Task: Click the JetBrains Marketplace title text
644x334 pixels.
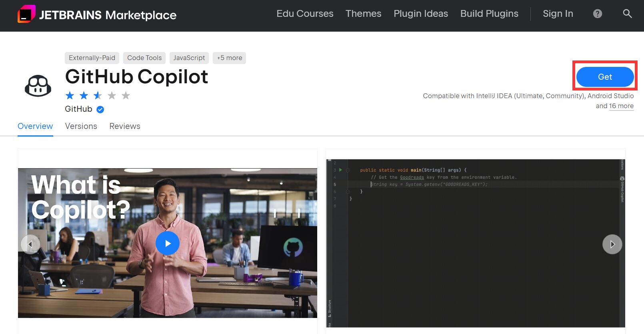Action: pos(108,15)
